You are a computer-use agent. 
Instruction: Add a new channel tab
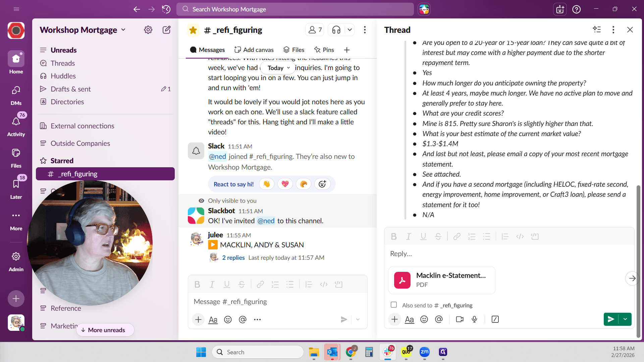coord(347,50)
